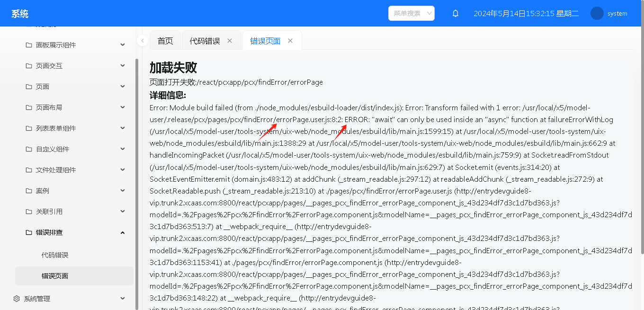
Task: Switch to the 代码错误 tab
Action: pyautogui.click(x=205, y=41)
